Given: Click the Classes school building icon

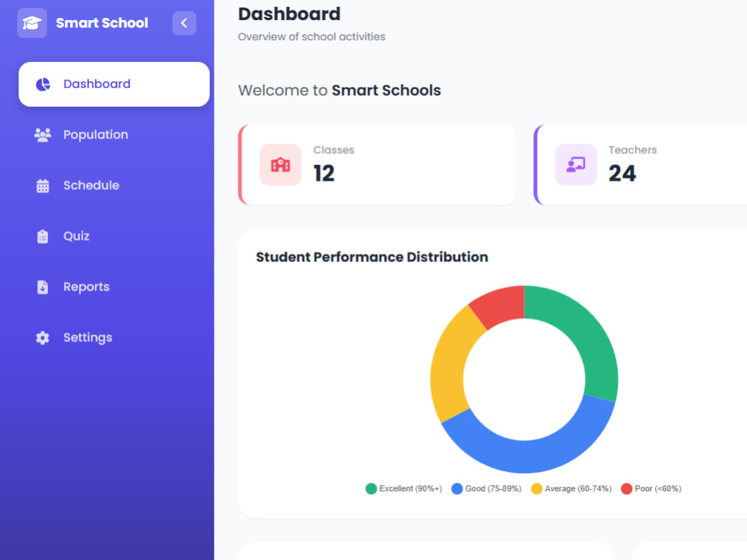Looking at the screenshot, I should click(x=280, y=165).
